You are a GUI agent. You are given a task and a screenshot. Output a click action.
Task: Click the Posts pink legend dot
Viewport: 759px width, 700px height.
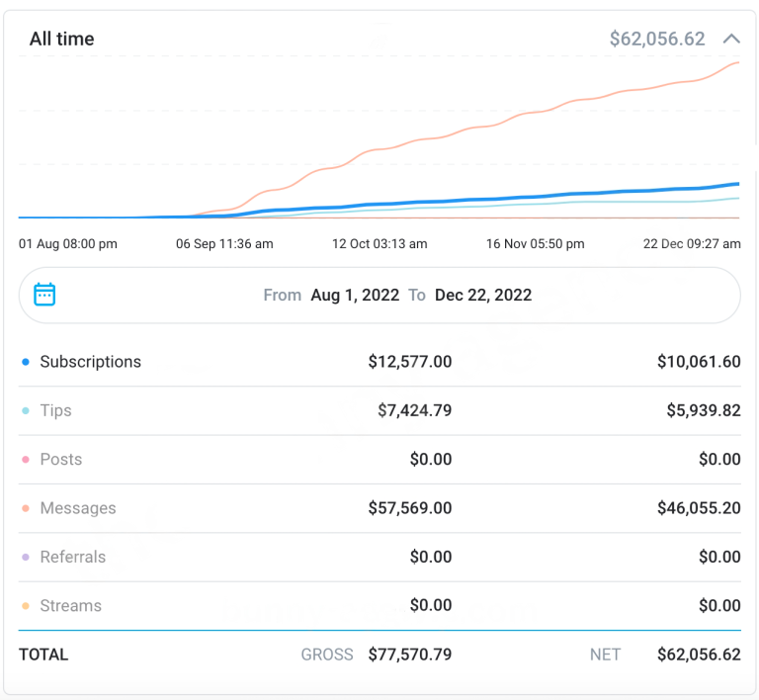pos(26,460)
